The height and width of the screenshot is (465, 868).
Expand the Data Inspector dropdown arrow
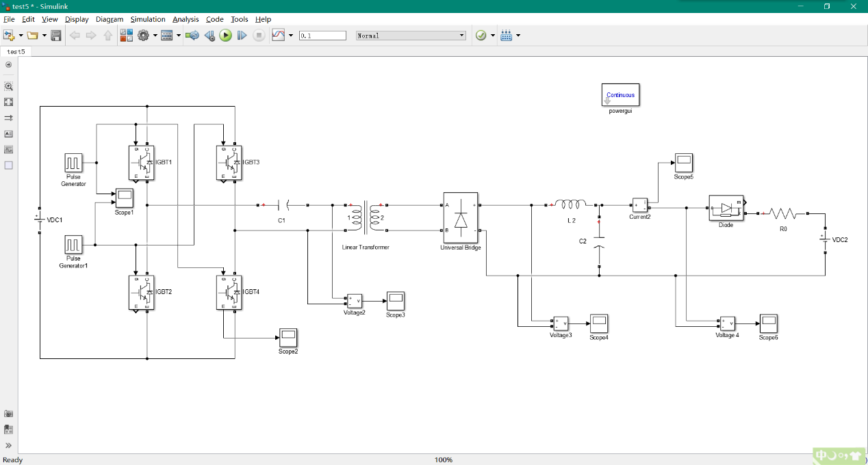click(x=291, y=36)
